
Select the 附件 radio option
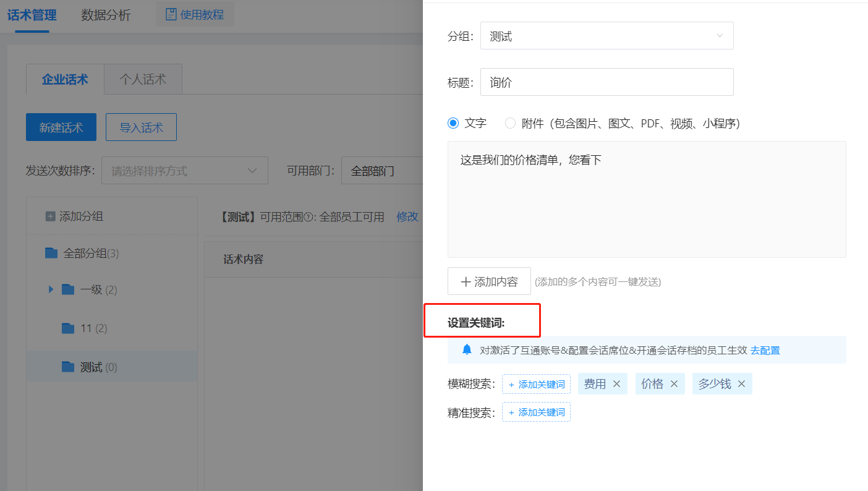pyautogui.click(x=510, y=123)
